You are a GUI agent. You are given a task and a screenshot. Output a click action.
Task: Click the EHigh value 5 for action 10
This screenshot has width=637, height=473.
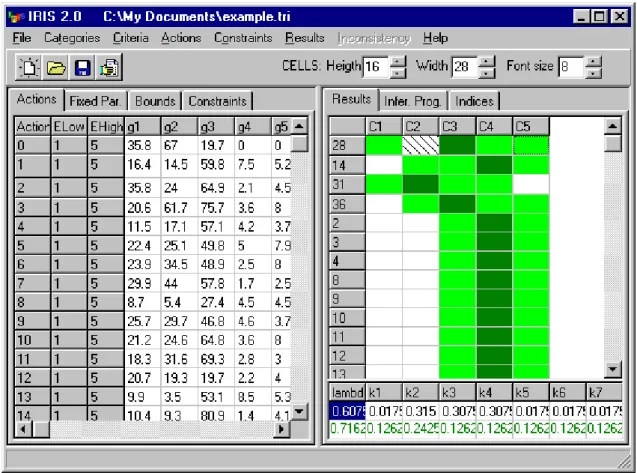(105, 340)
